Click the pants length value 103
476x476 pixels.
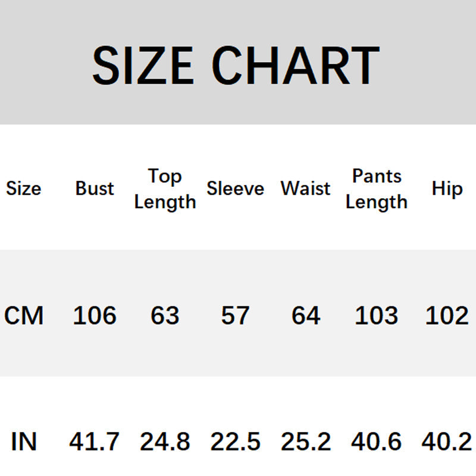click(377, 315)
